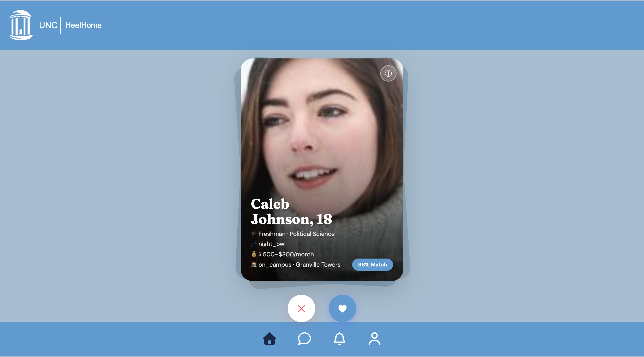Click the Granville Towers housing text
The image size is (644, 357).
point(318,265)
